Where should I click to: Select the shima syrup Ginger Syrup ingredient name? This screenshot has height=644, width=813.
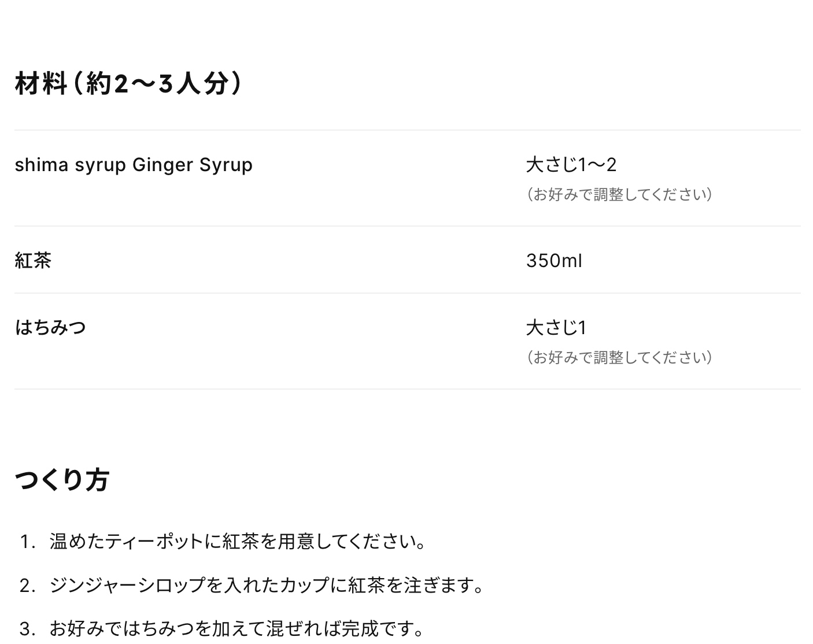point(134,165)
